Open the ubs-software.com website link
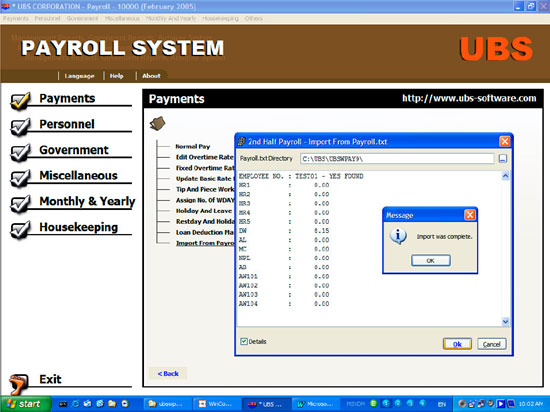This screenshot has height=412, width=550. 469,98
